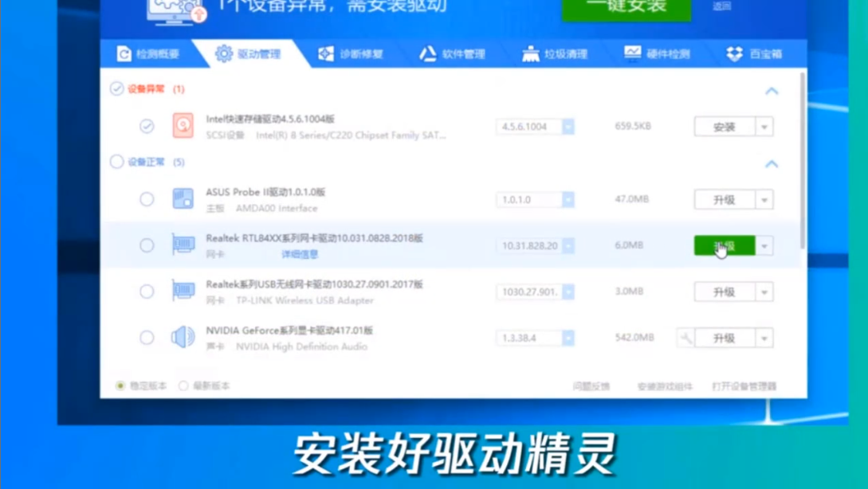The height and width of the screenshot is (489, 868).
Task: Check the Realtek RTL84XX row checkbox
Action: point(147,245)
